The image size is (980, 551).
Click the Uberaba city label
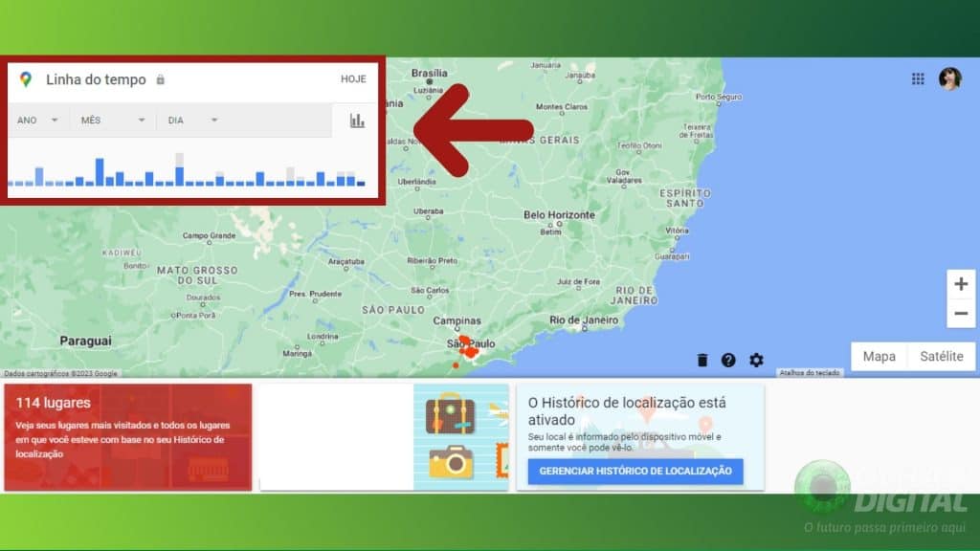[x=428, y=211]
